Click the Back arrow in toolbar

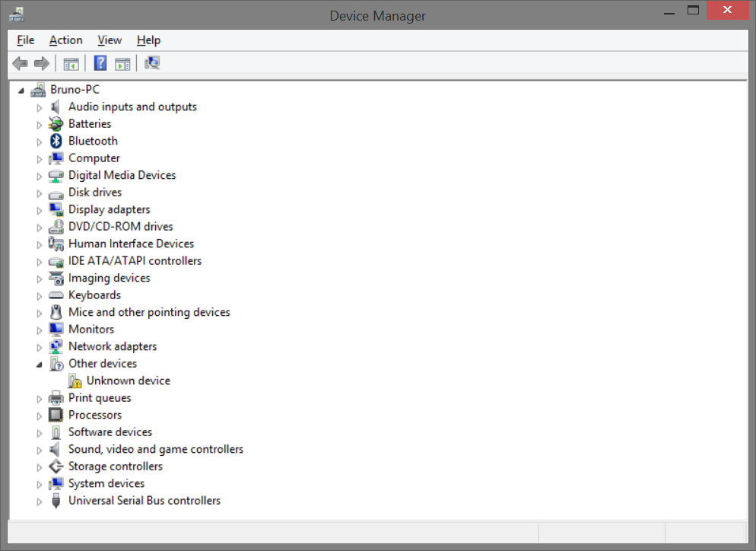(x=20, y=63)
